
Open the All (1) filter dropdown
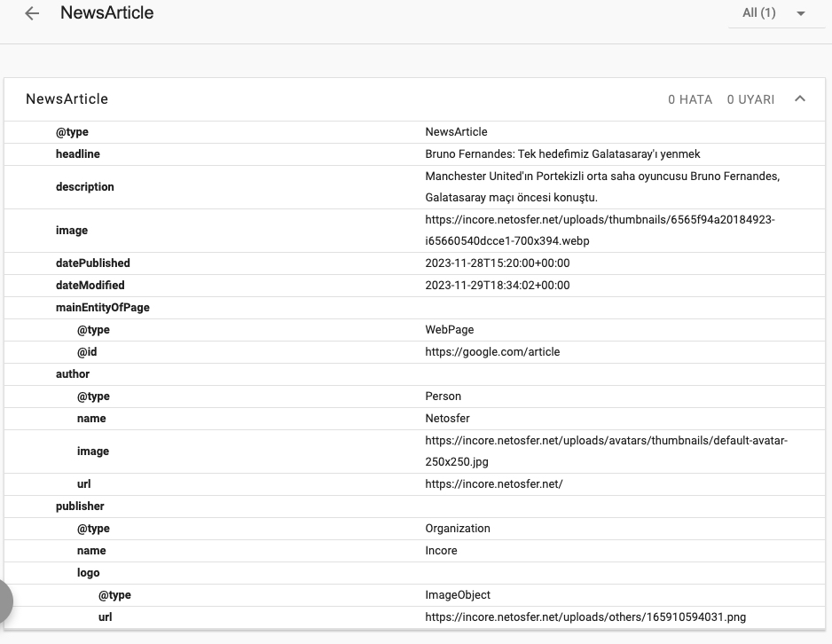[x=775, y=13]
